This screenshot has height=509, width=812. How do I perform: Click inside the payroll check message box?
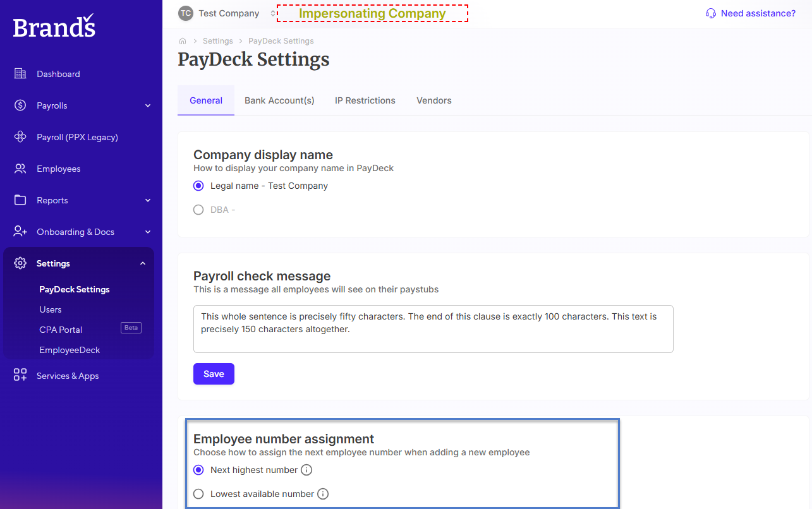(x=433, y=329)
